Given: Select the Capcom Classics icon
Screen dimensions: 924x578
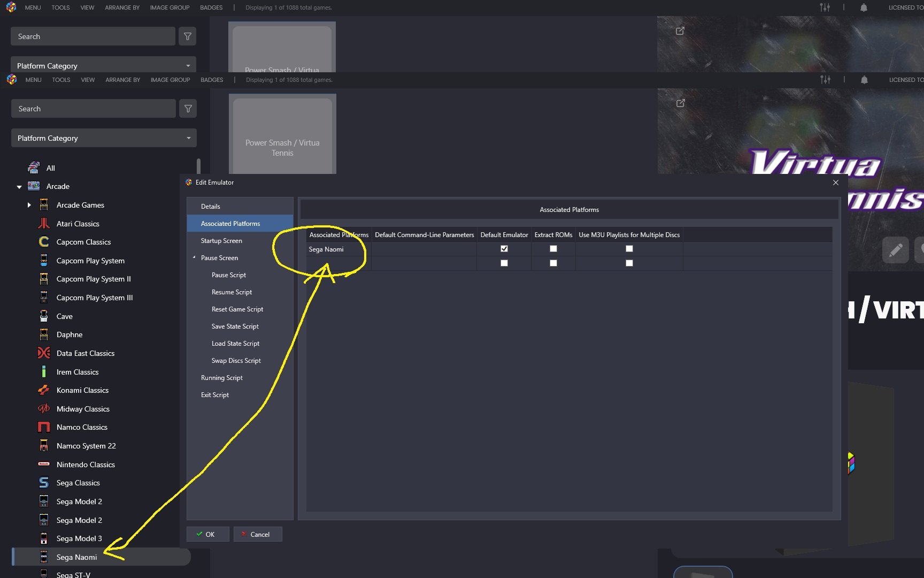Looking at the screenshot, I should tap(44, 242).
